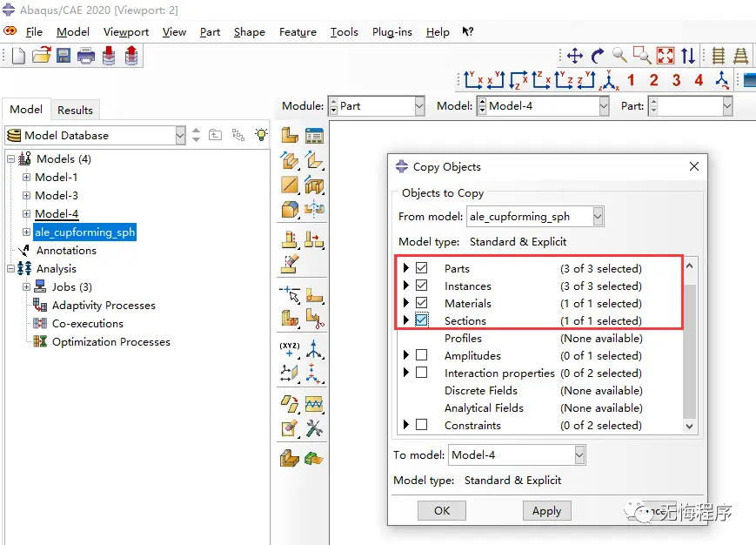756x545 pixels.
Task: Open the Feature menu
Action: (298, 32)
